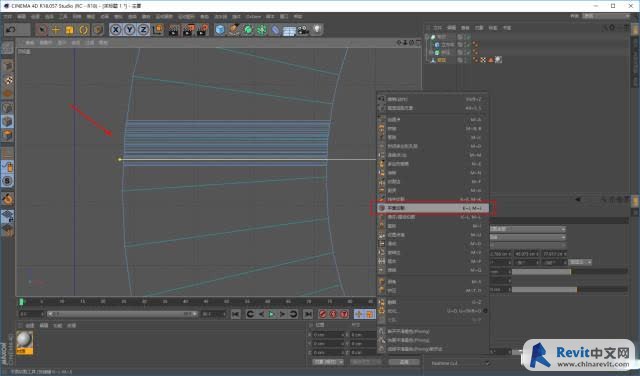This screenshot has width=640, height=376.
Task: Adjust the upper attribute slider bar
Action: pyautogui.click(x=569, y=271)
